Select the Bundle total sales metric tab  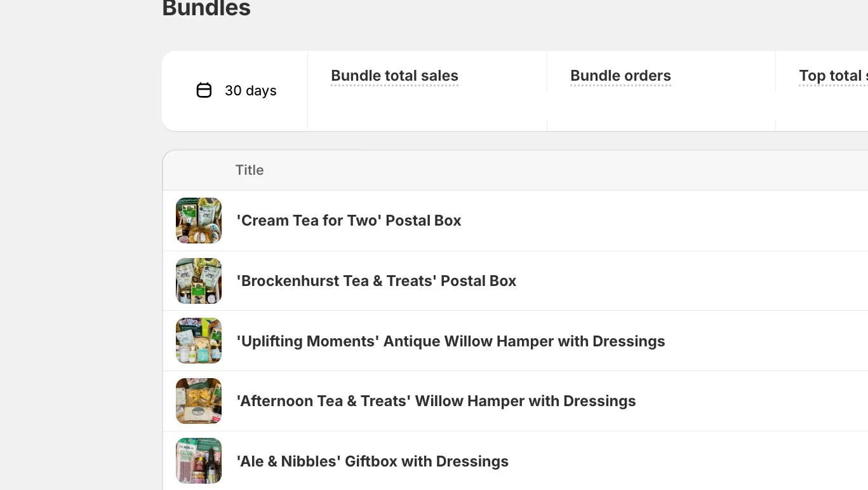click(394, 76)
